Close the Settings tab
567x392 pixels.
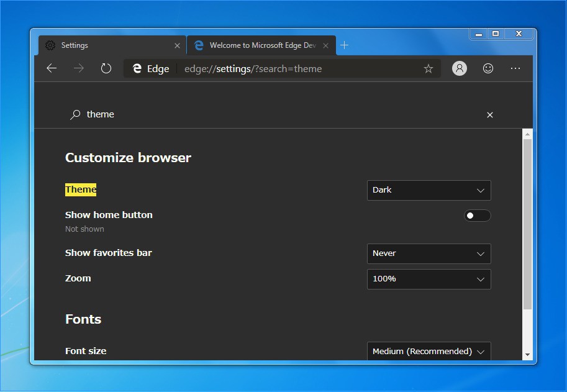[177, 45]
